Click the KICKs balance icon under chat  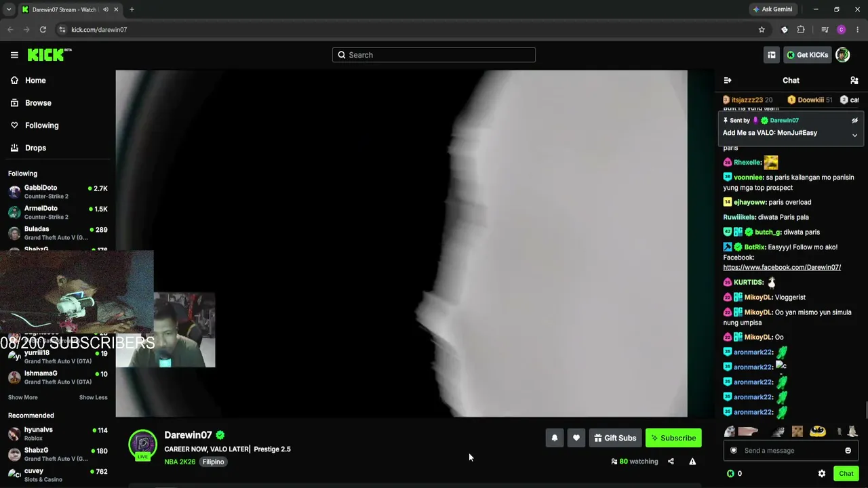[x=730, y=474]
